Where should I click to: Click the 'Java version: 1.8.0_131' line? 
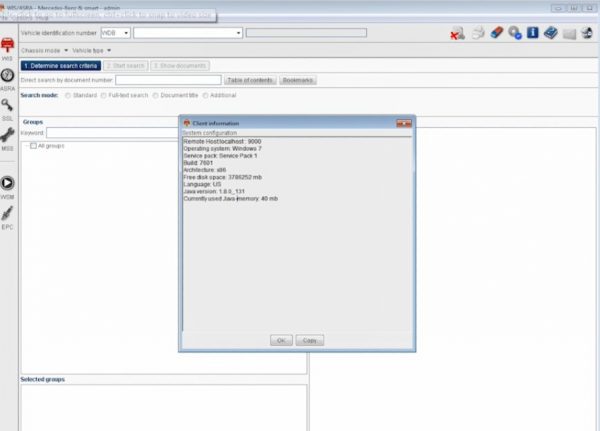point(214,191)
